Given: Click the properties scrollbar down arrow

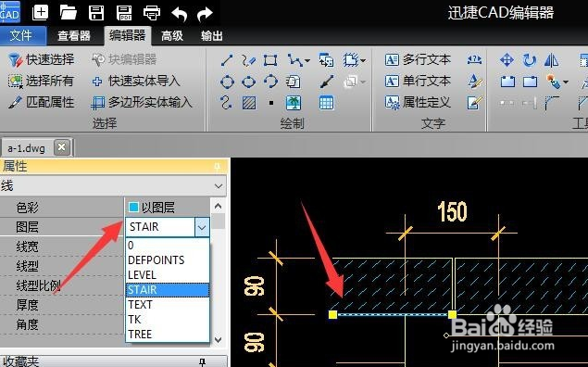Looking at the screenshot, I should click(219, 340).
